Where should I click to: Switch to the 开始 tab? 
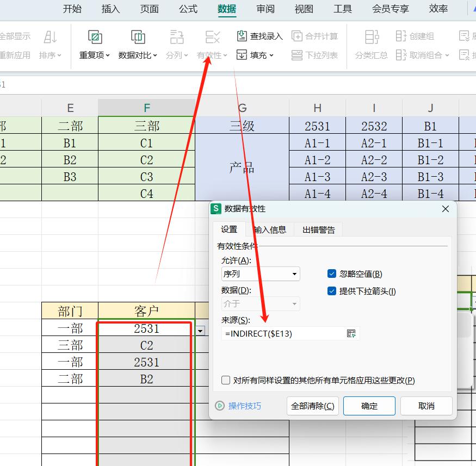72,9
